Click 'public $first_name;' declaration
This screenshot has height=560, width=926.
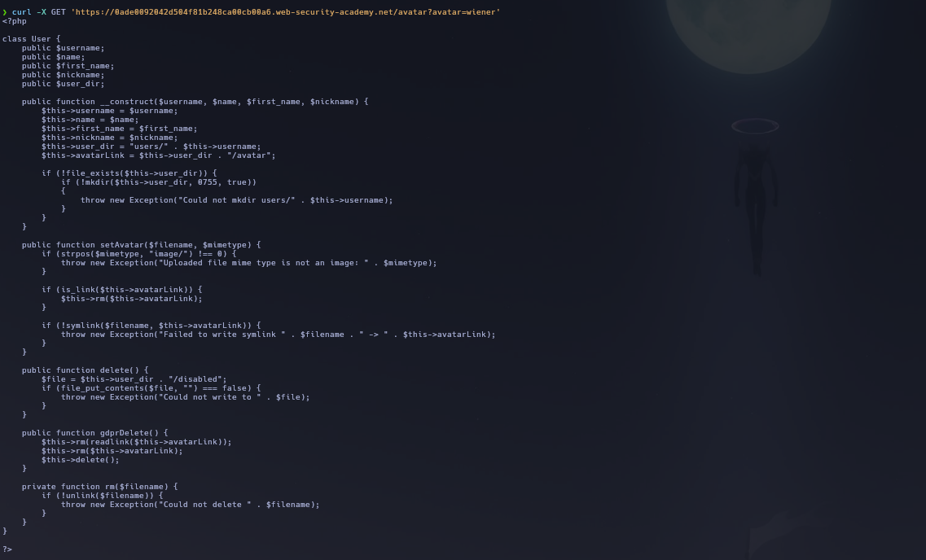pos(68,66)
